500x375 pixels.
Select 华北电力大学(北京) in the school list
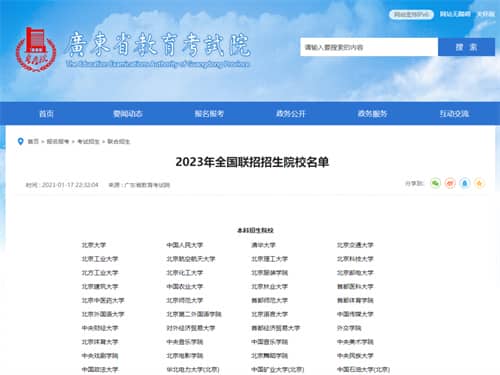click(193, 370)
